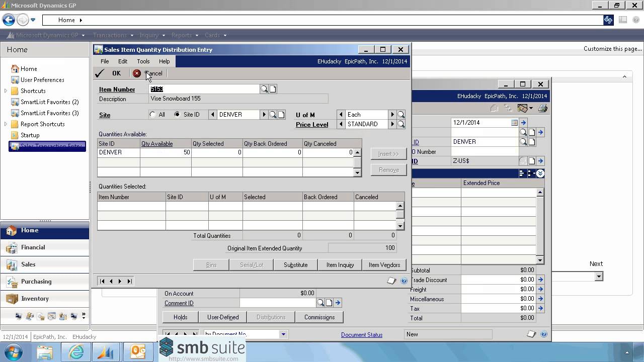Open the Edit menu
644x362 pixels.
[x=123, y=61]
